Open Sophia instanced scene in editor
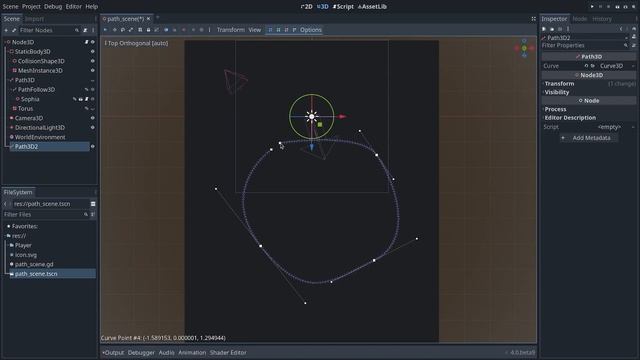Screen dimensions: 640x360 [x=80, y=99]
